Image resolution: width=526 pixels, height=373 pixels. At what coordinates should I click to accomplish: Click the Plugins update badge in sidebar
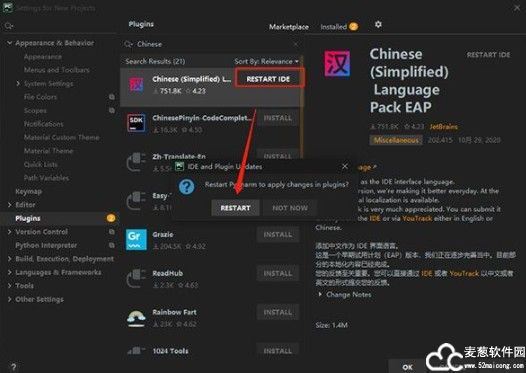(111, 218)
